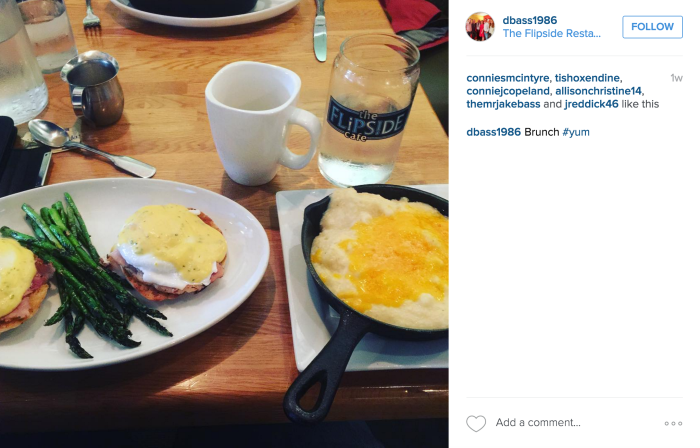View conniesmcintyre's profile from likes
The height and width of the screenshot is (448, 700).
click(508, 78)
